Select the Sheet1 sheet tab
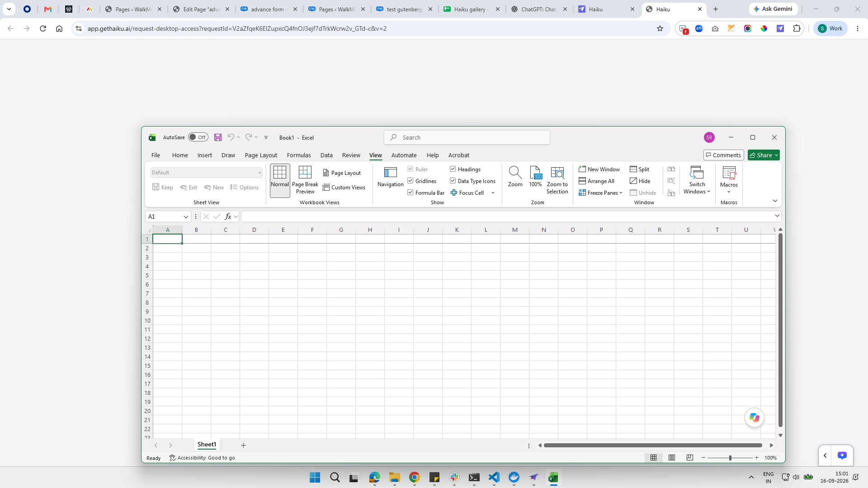 coord(207,445)
